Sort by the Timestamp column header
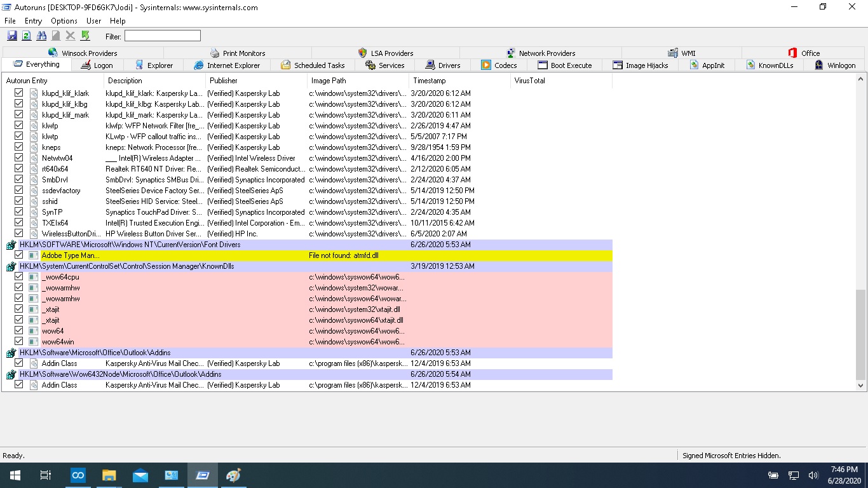This screenshot has width=868, height=488. [459, 81]
